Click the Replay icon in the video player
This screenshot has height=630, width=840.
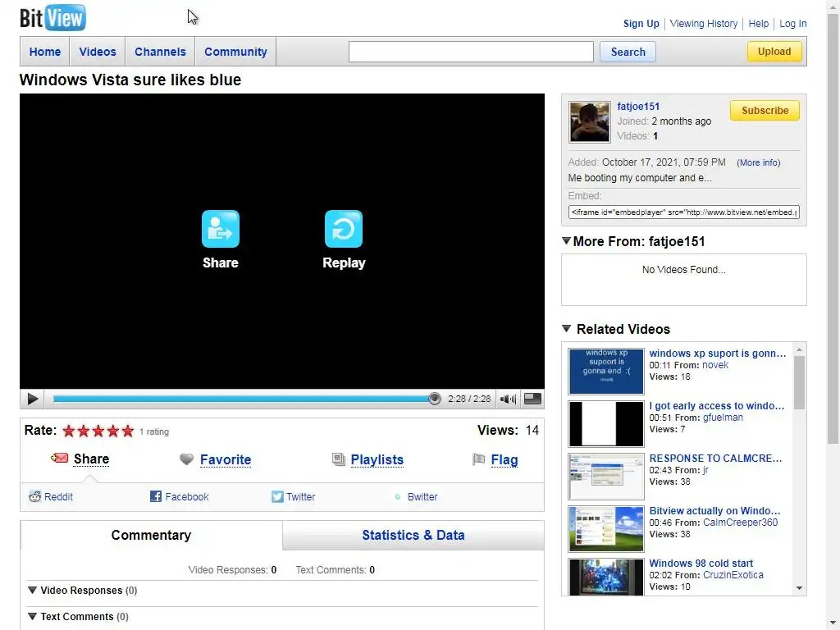tap(344, 229)
